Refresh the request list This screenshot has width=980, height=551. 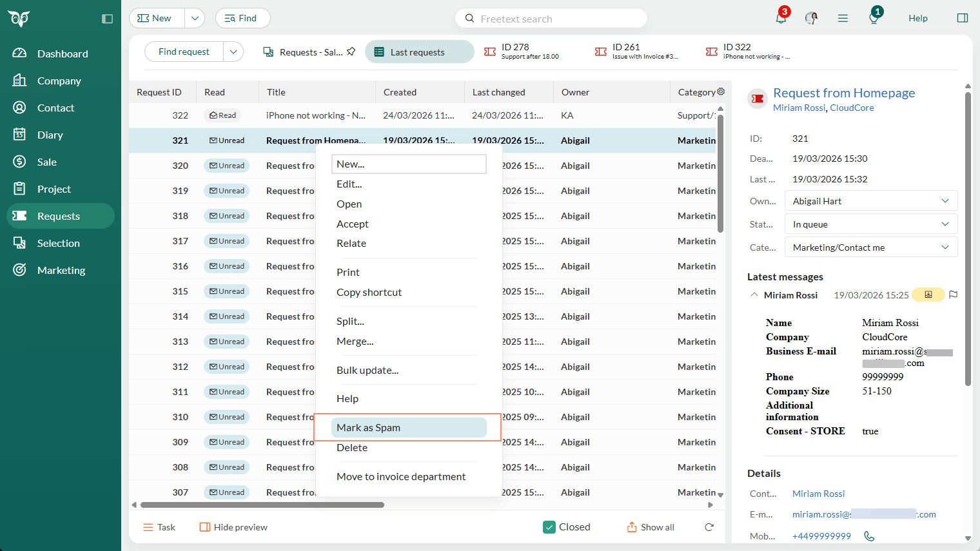click(x=709, y=527)
